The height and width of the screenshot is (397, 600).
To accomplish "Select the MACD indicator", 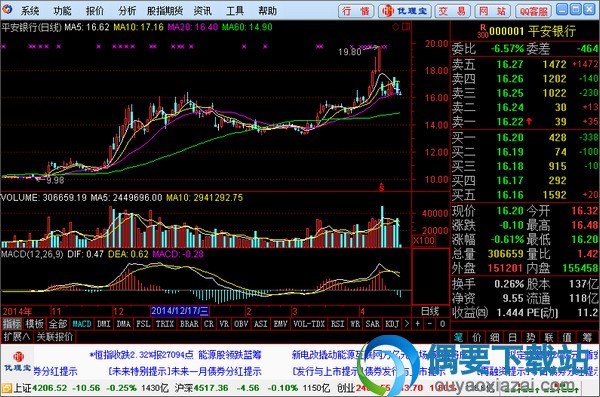I will (82, 324).
